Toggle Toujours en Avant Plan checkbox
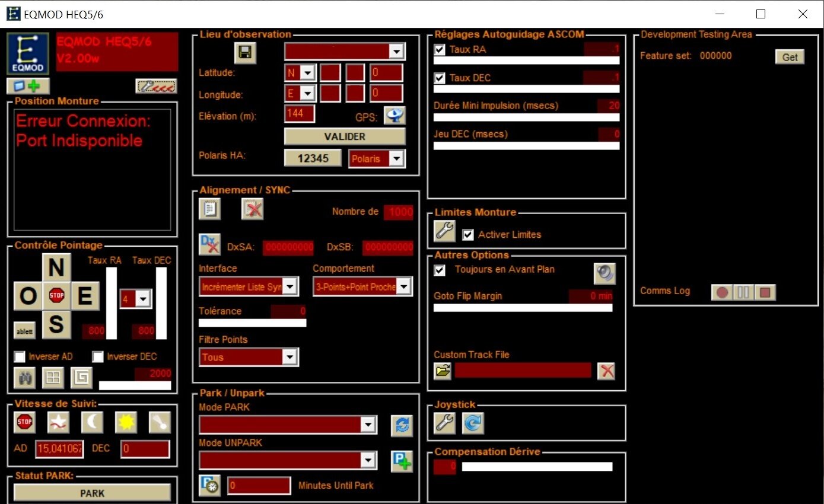This screenshot has width=824, height=504. [440, 270]
